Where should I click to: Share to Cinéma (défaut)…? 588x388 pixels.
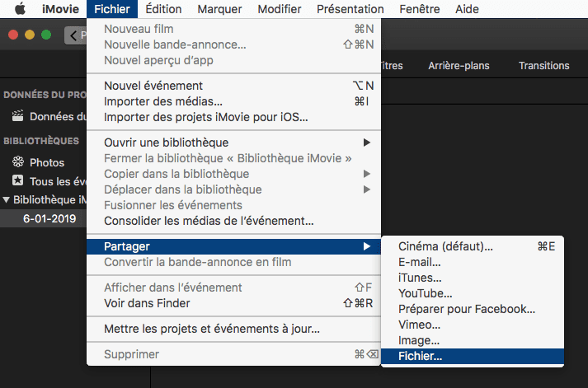tap(473, 246)
